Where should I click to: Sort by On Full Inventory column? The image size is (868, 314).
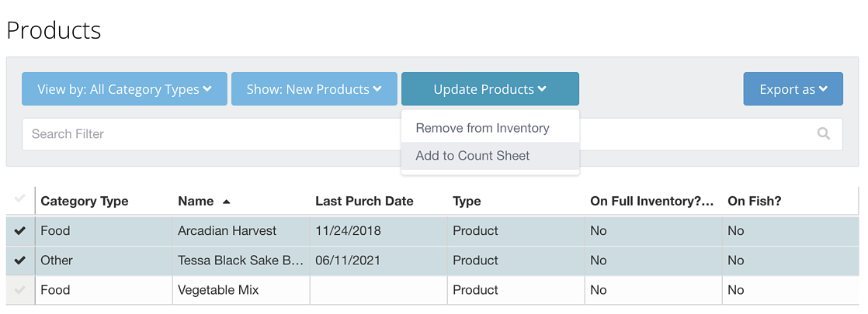pos(651,202)
